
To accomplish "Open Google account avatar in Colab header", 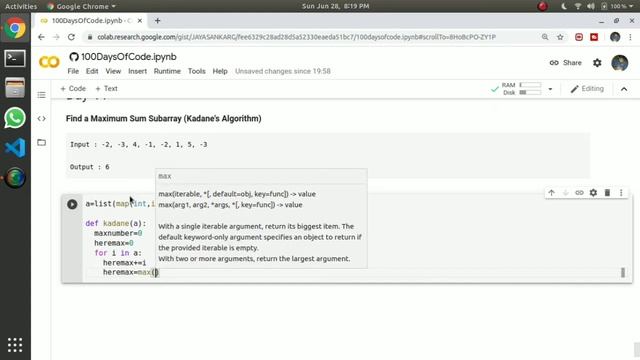I will 620,63.
